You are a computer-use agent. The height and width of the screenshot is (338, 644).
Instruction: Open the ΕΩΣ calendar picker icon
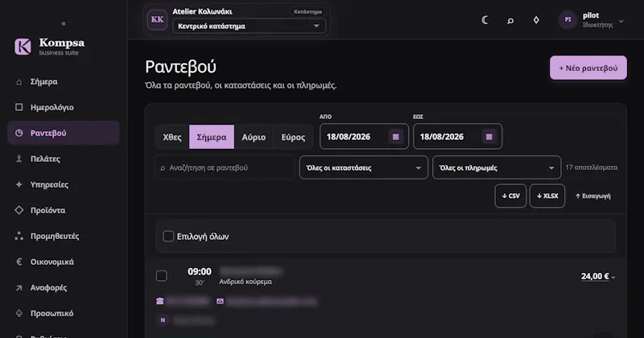(x=489, y=137)
